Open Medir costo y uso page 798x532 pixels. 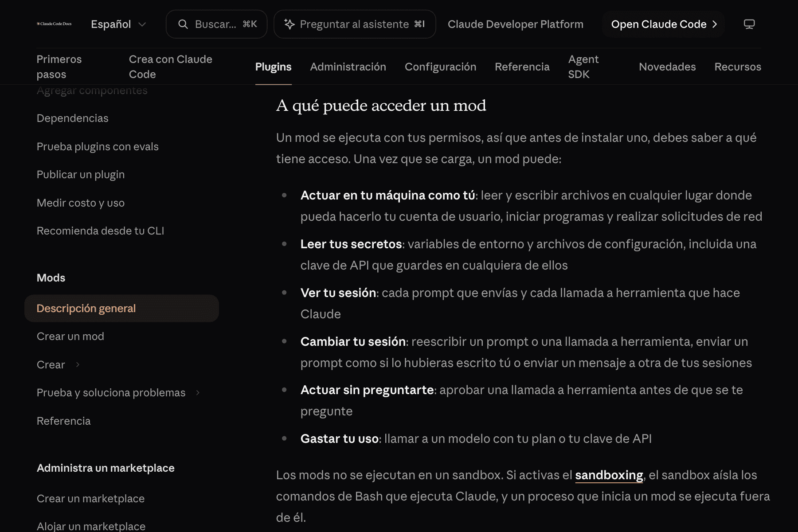tap(81, 203)
